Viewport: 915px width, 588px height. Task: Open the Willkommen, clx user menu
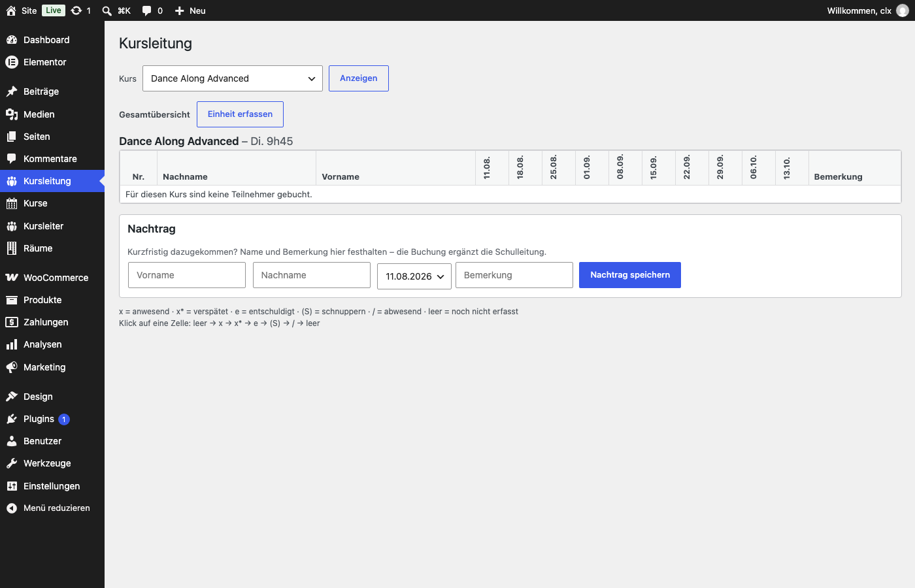tap(868, 10)
